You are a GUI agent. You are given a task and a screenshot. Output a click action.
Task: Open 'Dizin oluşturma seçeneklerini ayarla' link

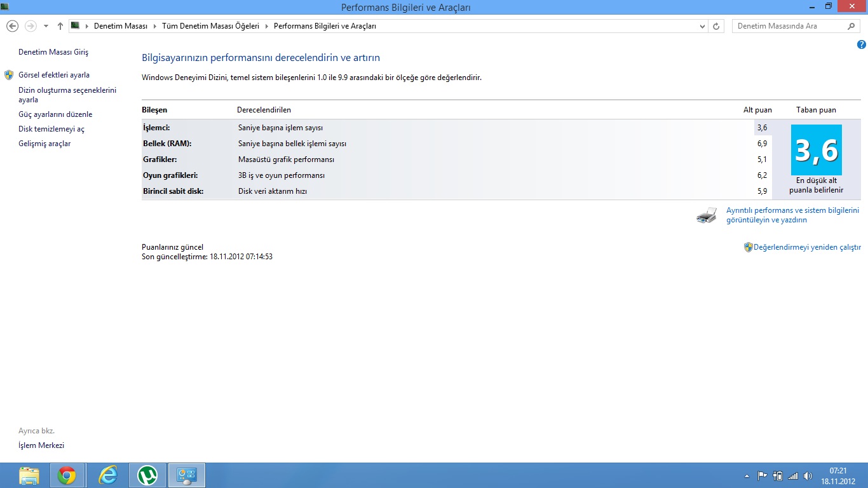pyautogui.click(x=67, y=95)
